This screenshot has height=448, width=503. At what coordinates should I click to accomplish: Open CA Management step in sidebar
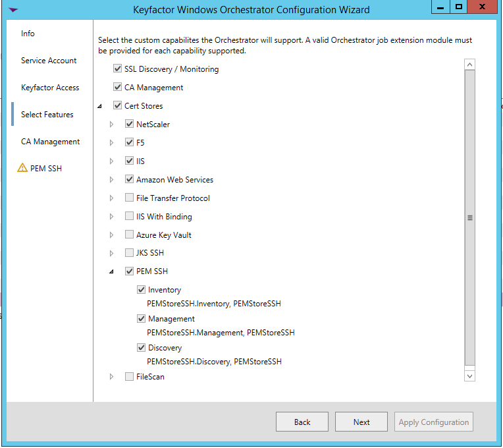pyautogui.click(x=50, y=142)
